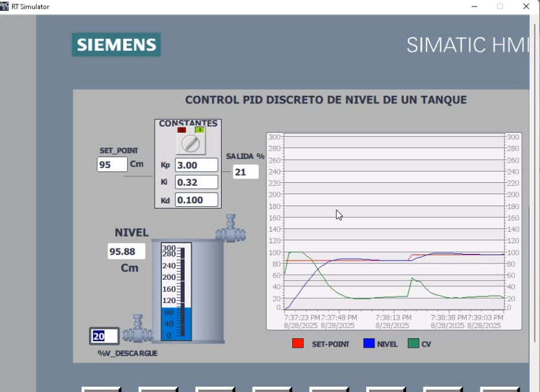This screenshot has height=392, width=540.
Task: Click the green CV legend swatch
Action: [x=413, y=344]
